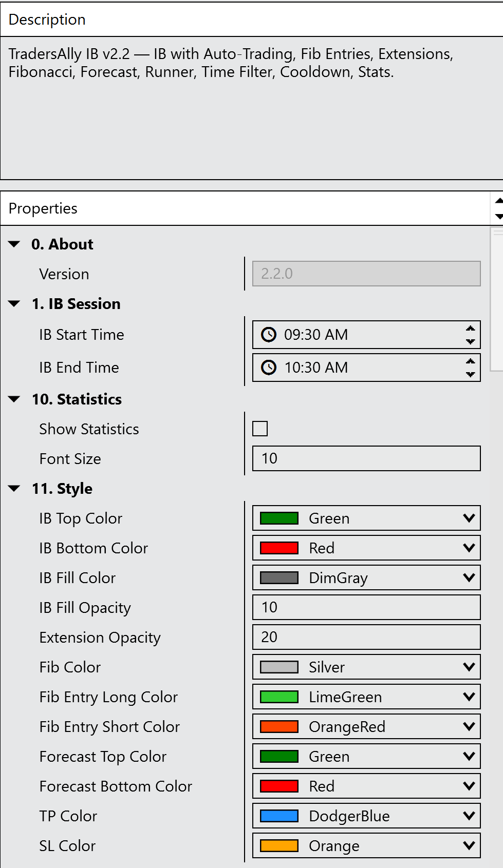This screenshot has height=868, width=503.
Task: Click the Extension Opacity value field
Action: pos(366,638)
